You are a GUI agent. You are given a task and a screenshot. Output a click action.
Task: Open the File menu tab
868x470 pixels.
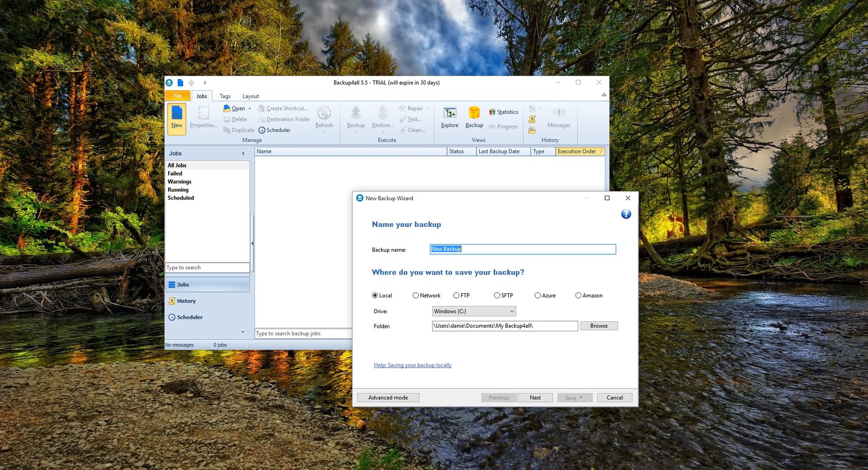(178, 96)
